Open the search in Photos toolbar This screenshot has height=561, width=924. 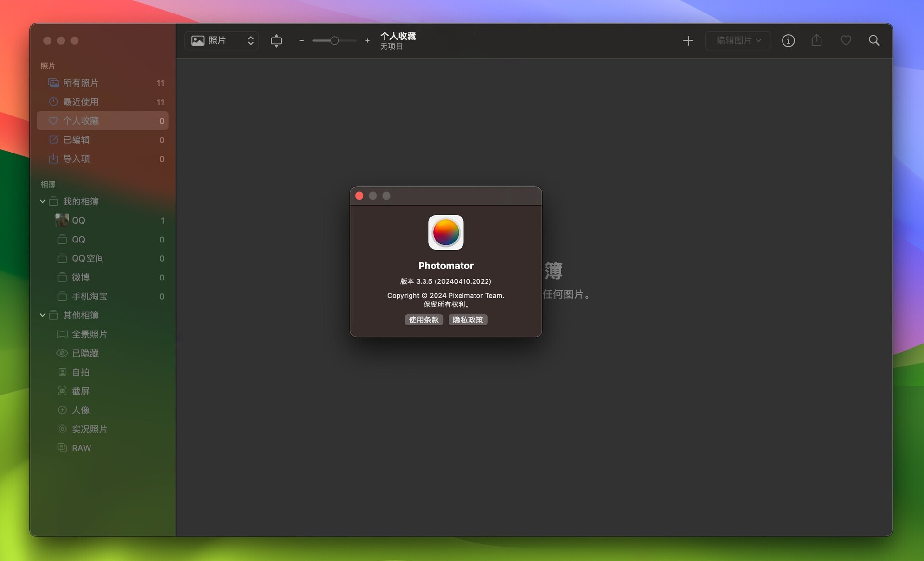click(x=874, y=40)
